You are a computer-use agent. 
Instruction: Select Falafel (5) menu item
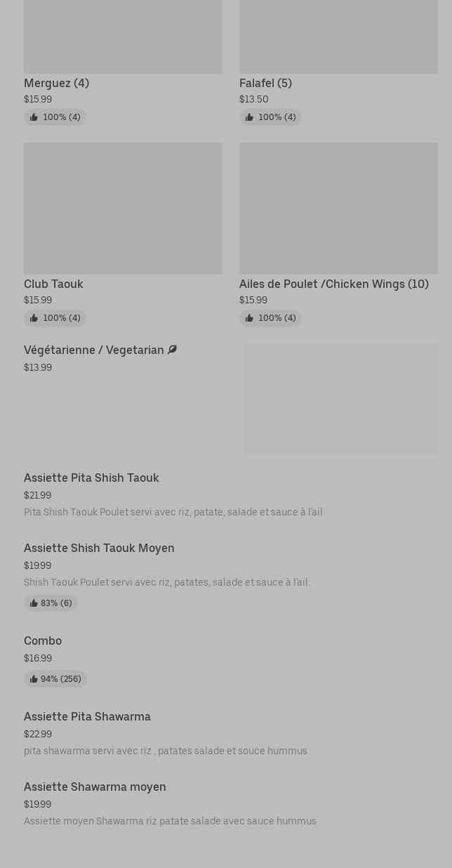[265, 83]
